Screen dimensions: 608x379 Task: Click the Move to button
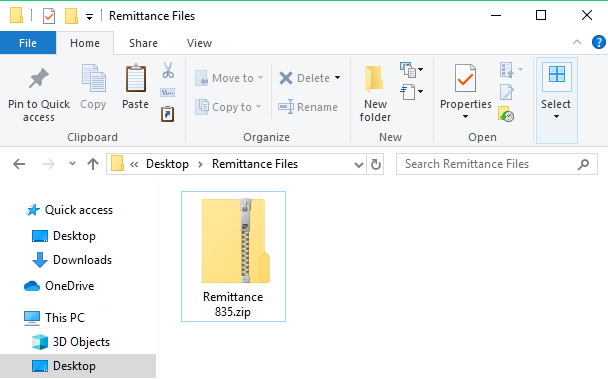(x=229, y=78)
